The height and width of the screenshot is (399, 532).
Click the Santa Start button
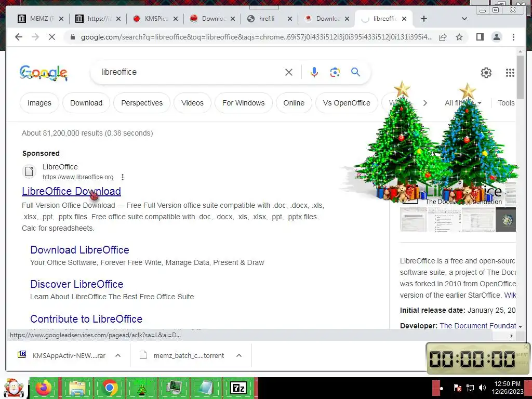click(x=14, y=388)
